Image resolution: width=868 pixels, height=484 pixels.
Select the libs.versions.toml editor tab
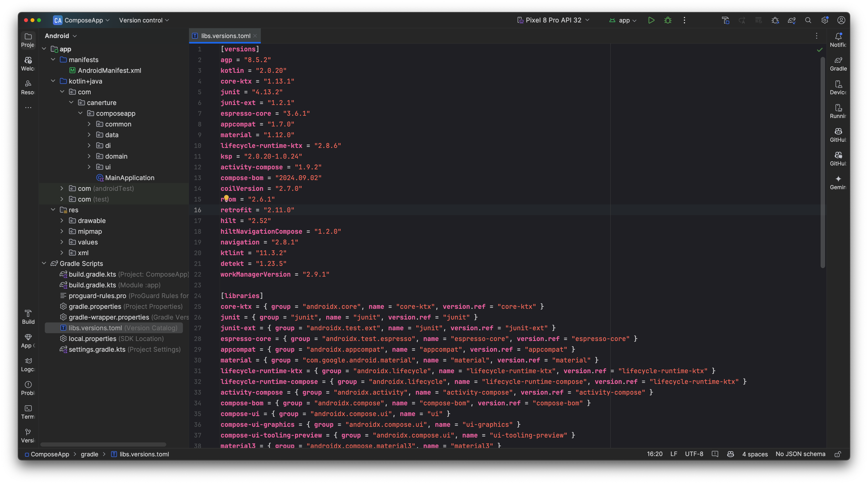[x=225, y=36]
